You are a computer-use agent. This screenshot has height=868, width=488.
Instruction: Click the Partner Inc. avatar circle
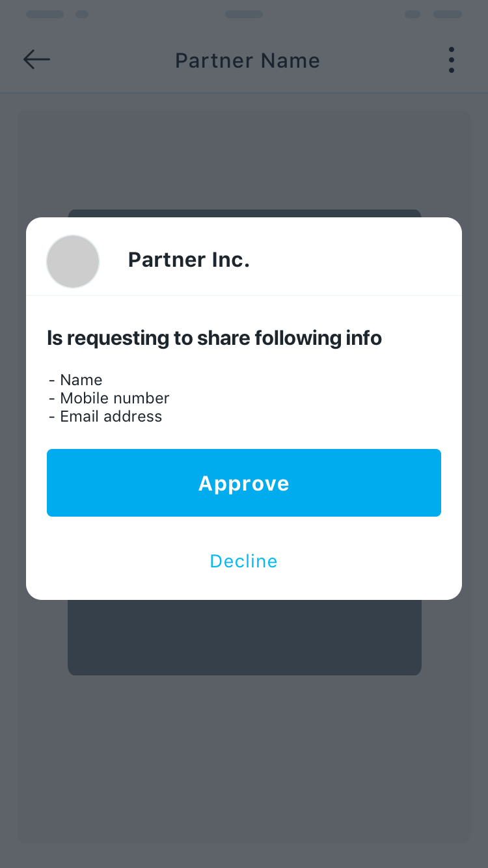click(x=73, y=261)
